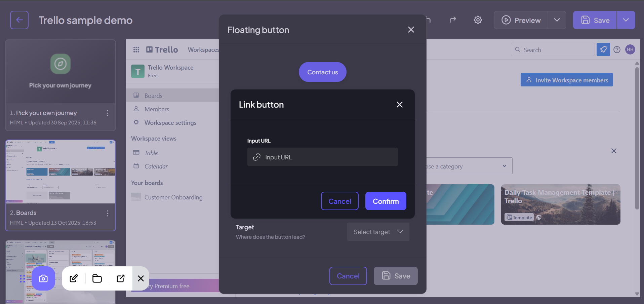
Task: Click the top-right purple Save button
Action: [595, 20]
